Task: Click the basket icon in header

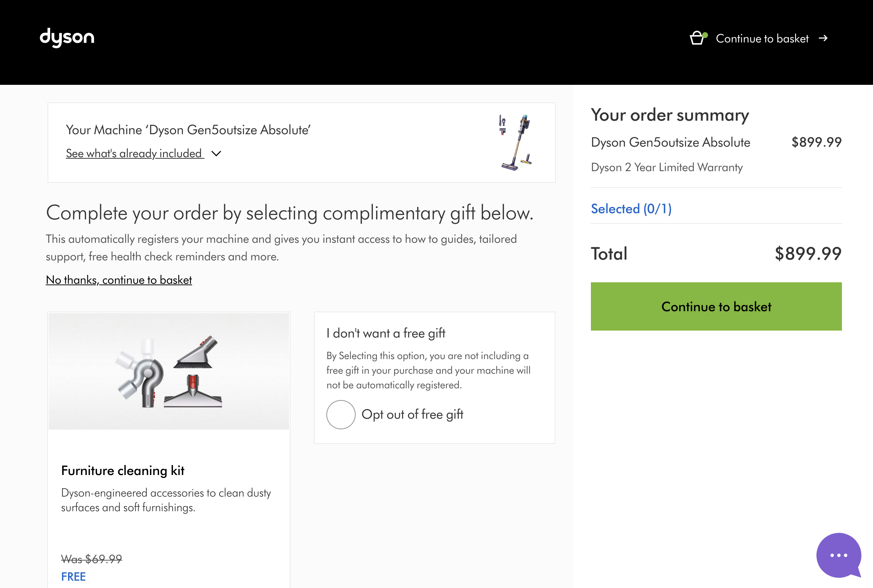Action: click(697, 38)
